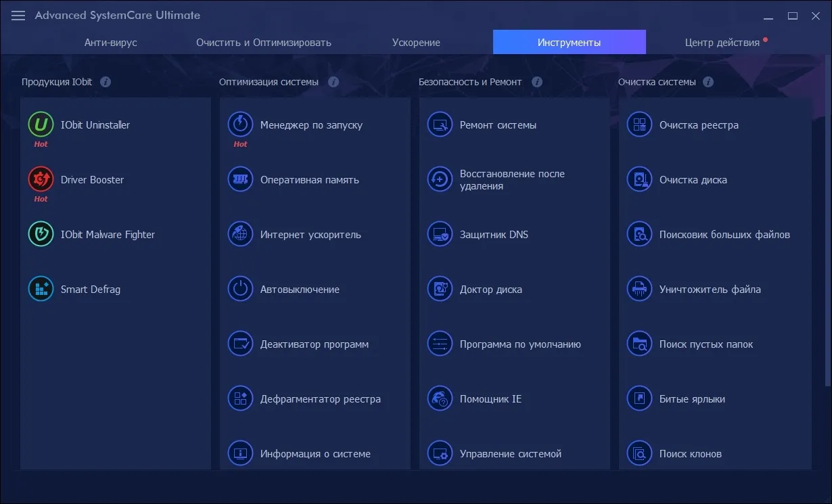832x504 pixels.
Task: Open Оперативная память memory icon
Action: tap(240, 179)
